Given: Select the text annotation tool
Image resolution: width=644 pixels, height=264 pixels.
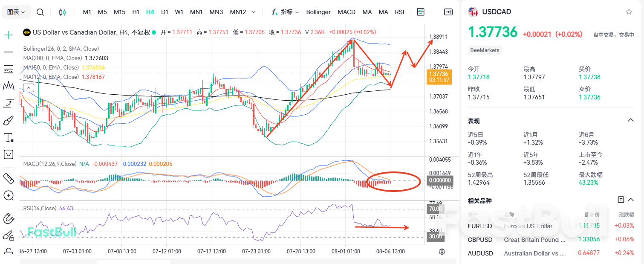Looking at the screenshot, I should click(x=9, y=137).
